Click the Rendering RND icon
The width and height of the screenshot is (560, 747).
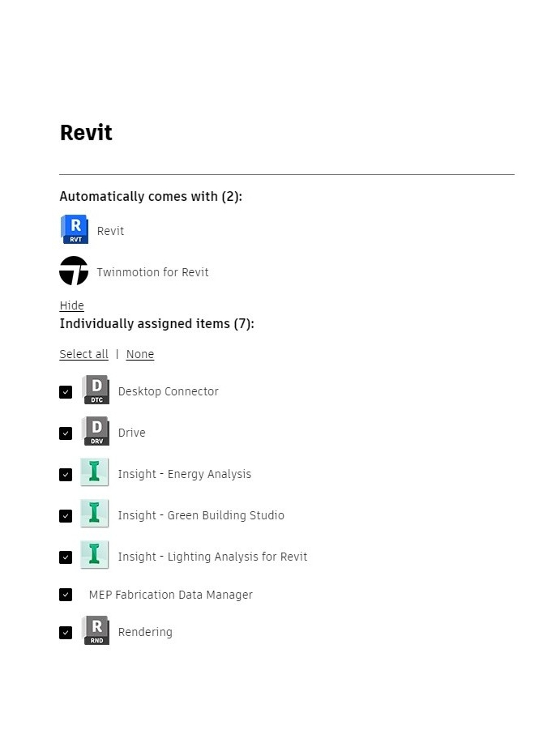point(96,630)
